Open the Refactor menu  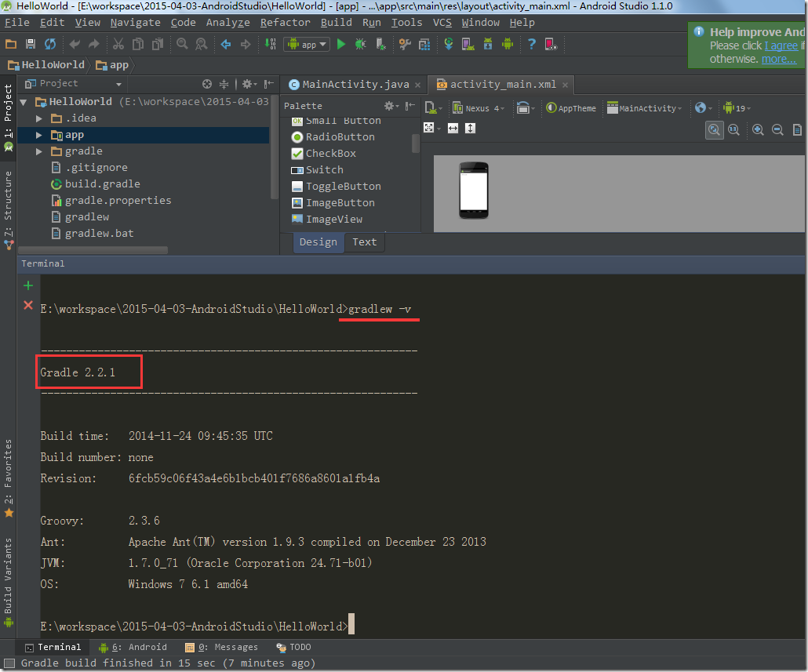click(x=285, y=23)
